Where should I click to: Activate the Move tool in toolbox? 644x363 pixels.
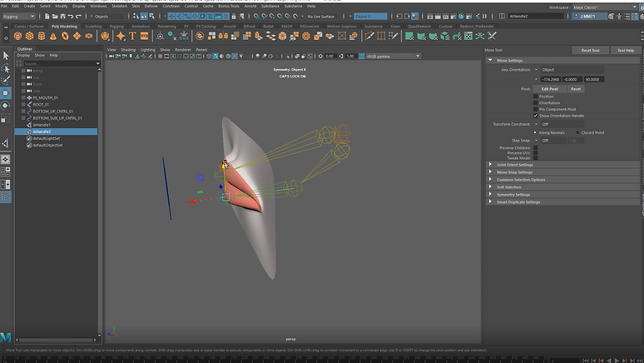pos(6,93)
